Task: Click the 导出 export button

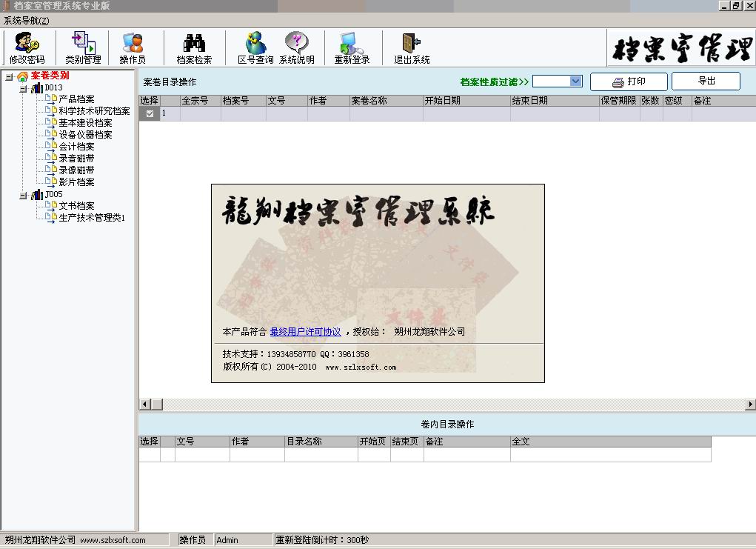Action: [x=706, y=81]
